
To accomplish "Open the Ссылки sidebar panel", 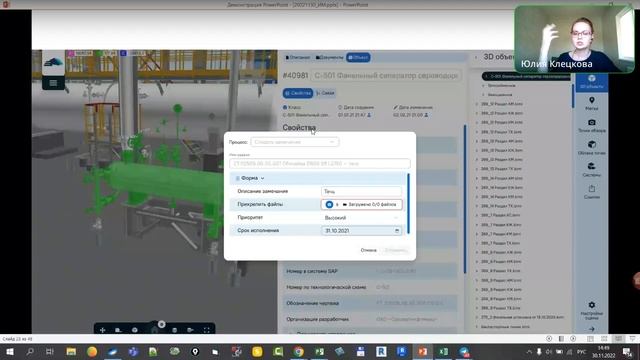I will pyautogui.click(x=591, y=192).
